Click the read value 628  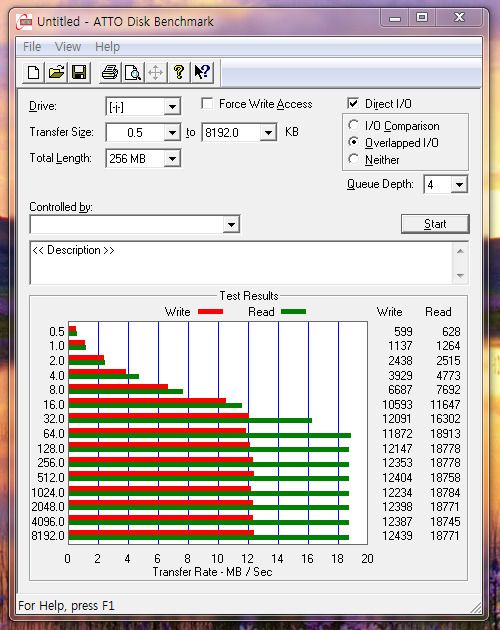451,331
